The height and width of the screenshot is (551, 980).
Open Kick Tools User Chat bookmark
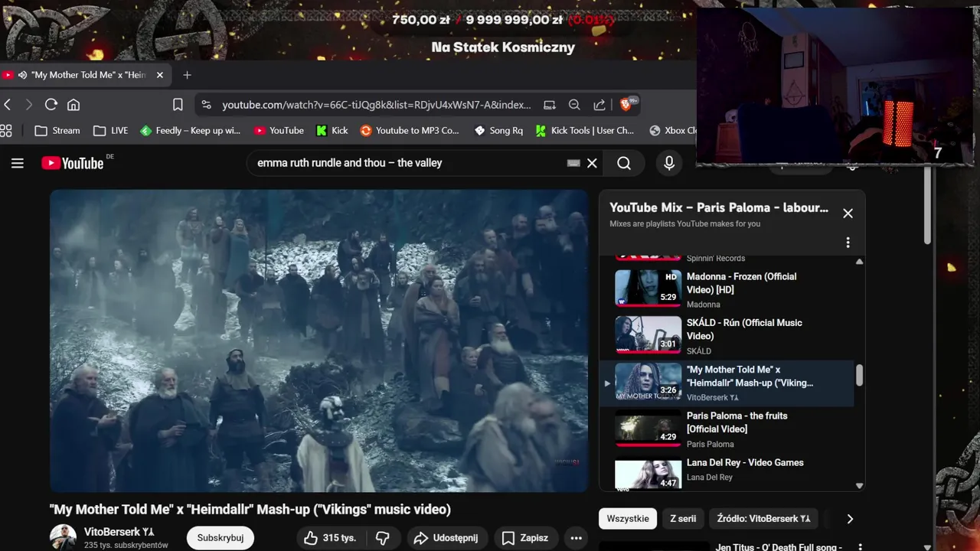tap(585, 131)
